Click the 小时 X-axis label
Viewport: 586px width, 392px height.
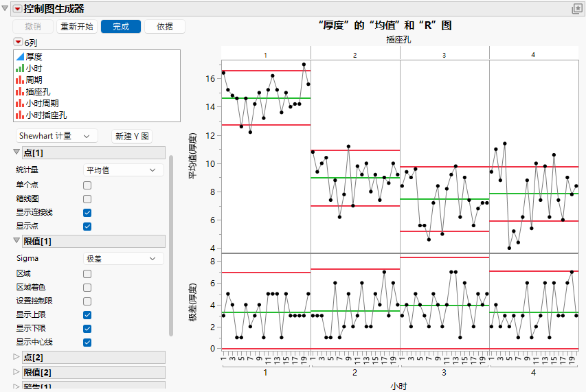pyautogui.click(x=398, y=386)
